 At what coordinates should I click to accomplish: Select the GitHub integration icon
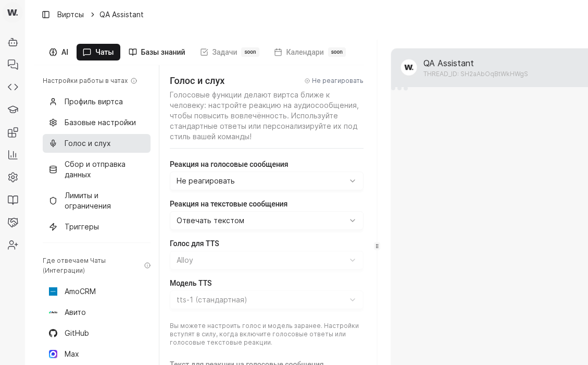pos(53,333)
